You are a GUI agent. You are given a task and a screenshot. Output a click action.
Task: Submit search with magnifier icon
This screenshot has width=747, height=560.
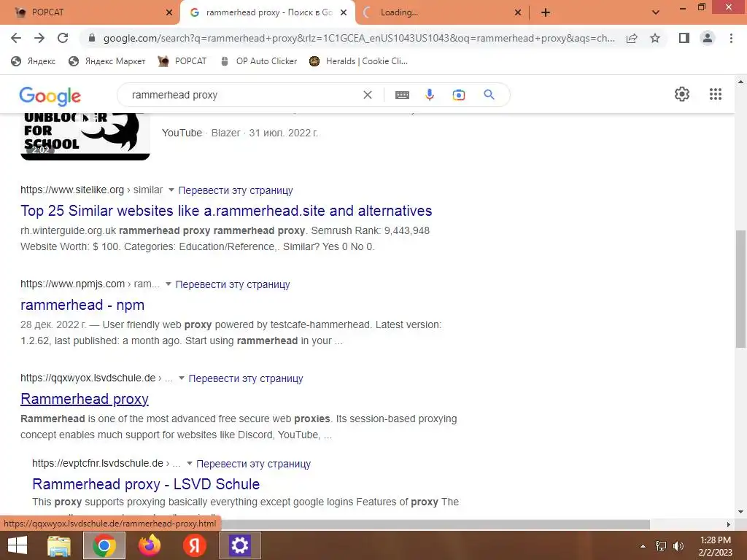tap(489, 95)
